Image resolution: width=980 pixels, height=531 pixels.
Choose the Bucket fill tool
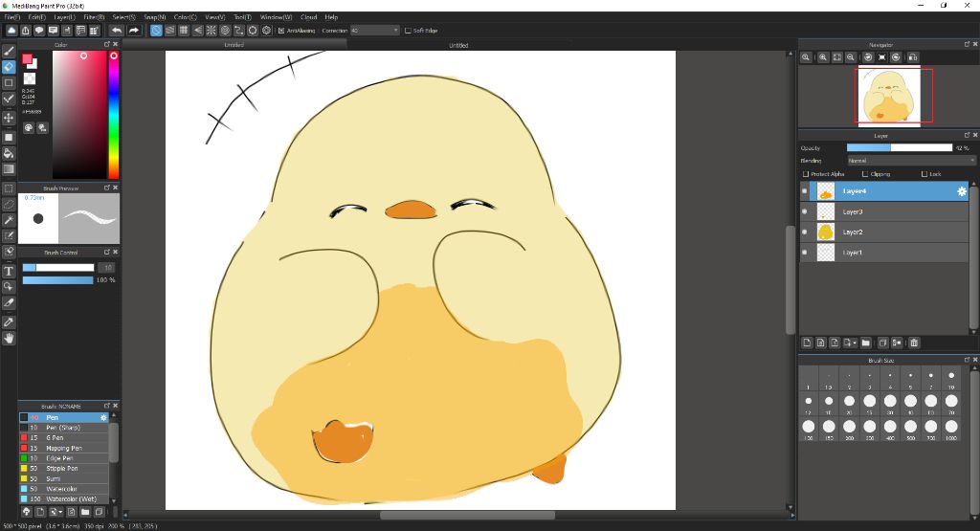9,154
